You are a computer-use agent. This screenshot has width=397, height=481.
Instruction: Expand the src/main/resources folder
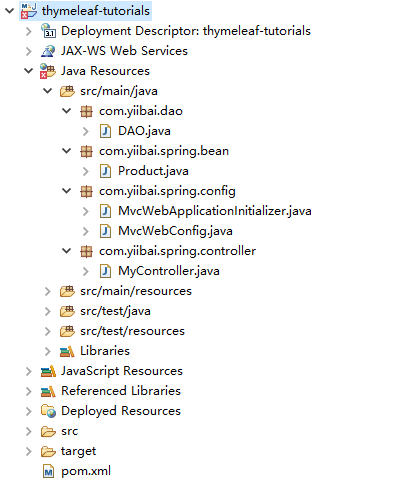[48, 291]
